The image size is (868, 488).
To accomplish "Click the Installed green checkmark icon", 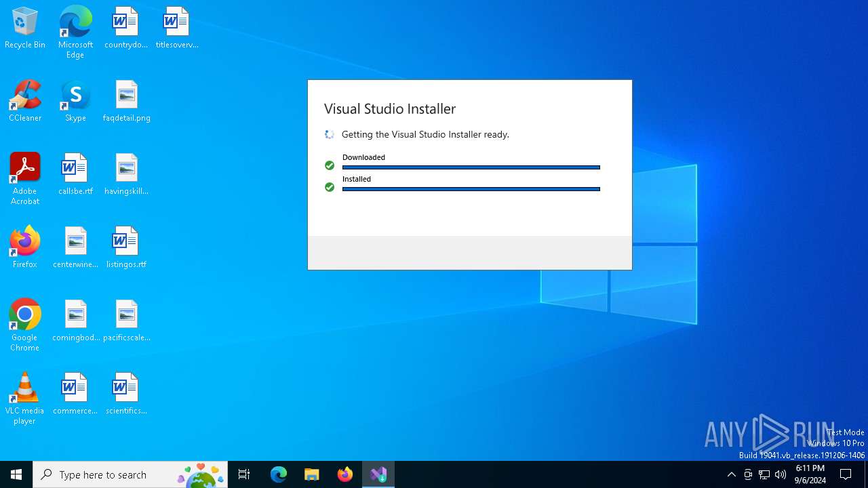I will pos(330,187).
